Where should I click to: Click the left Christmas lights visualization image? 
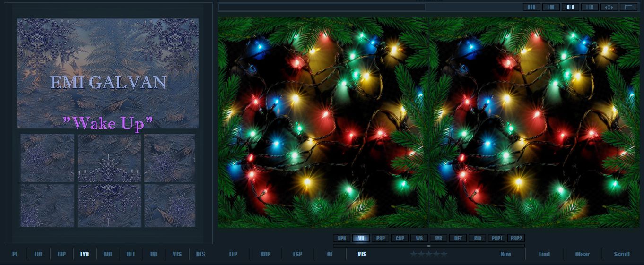(x=323, y=123)
